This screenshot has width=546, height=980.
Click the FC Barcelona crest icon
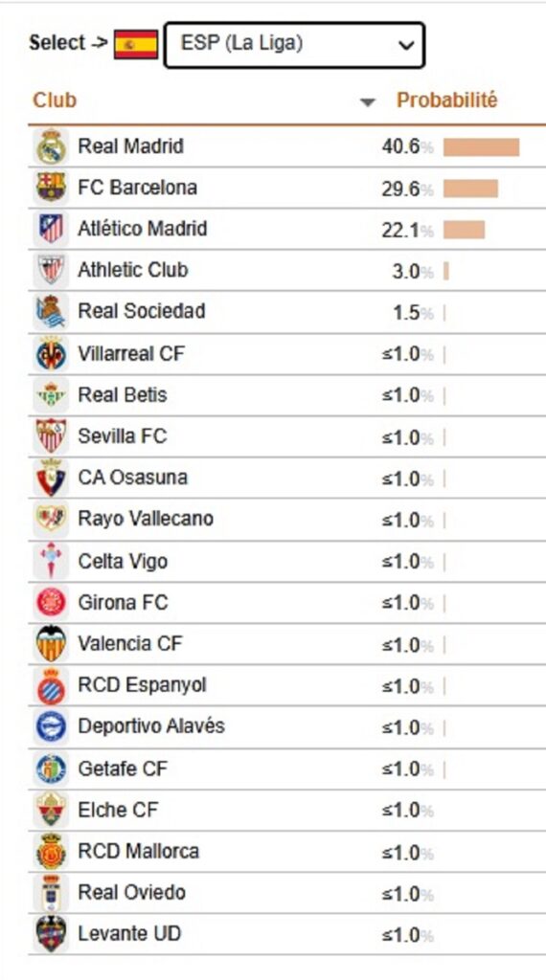pyautogui.click(x=52, y=188)
